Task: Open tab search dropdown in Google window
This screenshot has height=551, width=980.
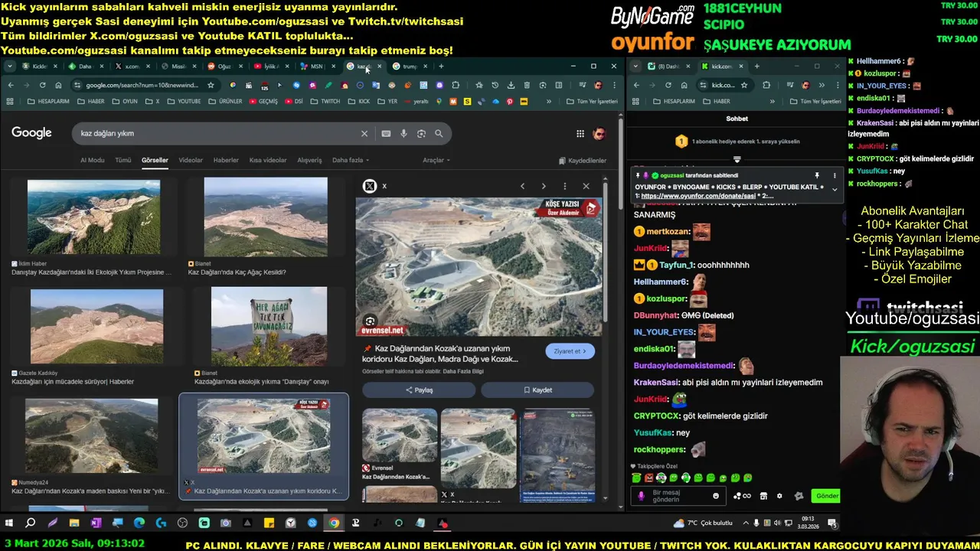Action: point(10,67)
